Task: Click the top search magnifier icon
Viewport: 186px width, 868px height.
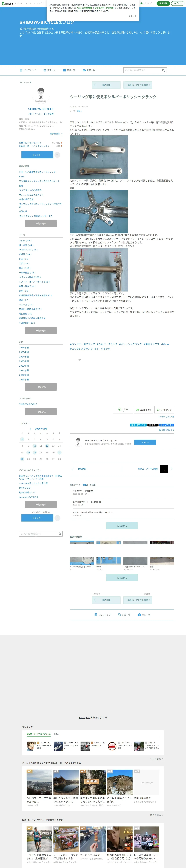Action: click(163, 70)
